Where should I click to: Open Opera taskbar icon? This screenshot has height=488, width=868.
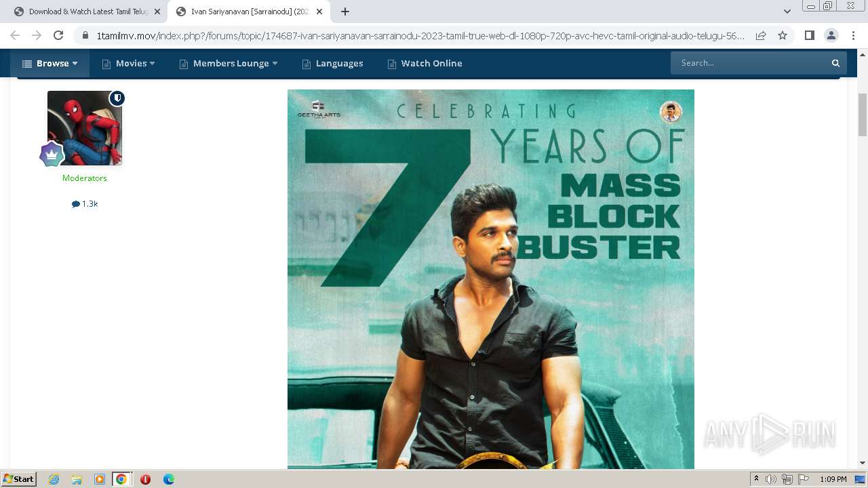click(x=145, y=479)
